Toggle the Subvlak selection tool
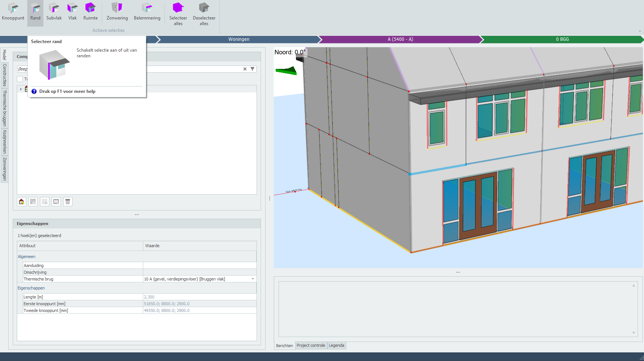The image size is (644, 361). coord(54,12)
